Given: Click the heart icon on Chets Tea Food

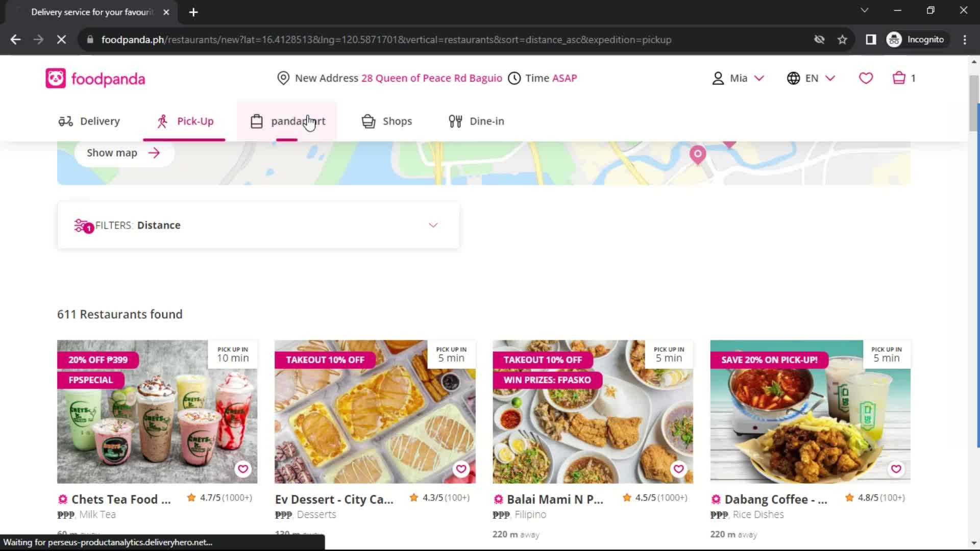Looking at the screenshot, I should click(243, 469).
